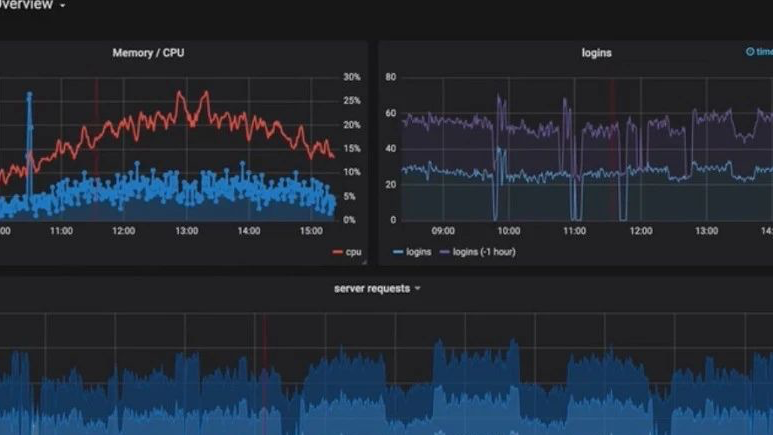Image resolution: width=773 pixels, height=435 pixels.
Task: Click the 30% axis label in Memory / CPU
Action: coord(351,77)
